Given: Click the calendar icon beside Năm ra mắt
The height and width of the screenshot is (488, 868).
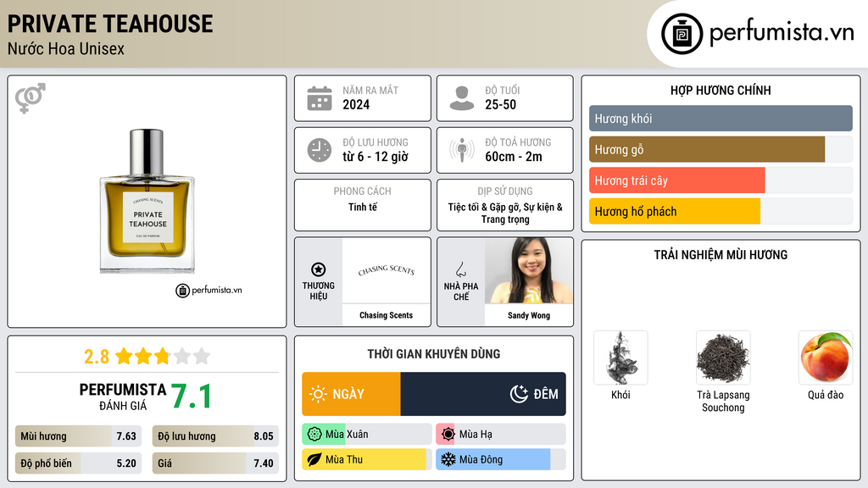Looking at the screenshot, I should tap(320, 98).
